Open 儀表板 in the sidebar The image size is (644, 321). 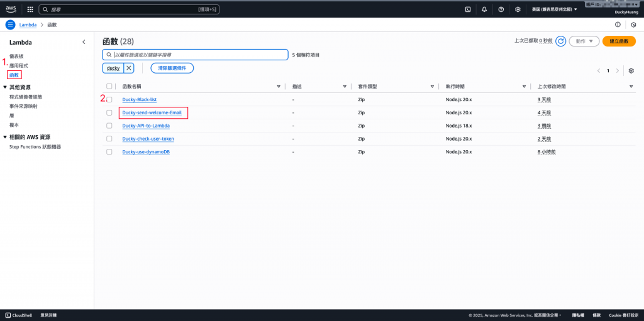pos(16,56)
